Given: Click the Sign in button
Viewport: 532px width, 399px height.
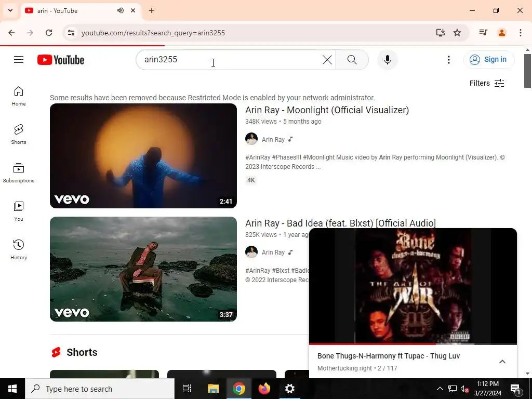Looking at the screenshot, I should (488, 60).
